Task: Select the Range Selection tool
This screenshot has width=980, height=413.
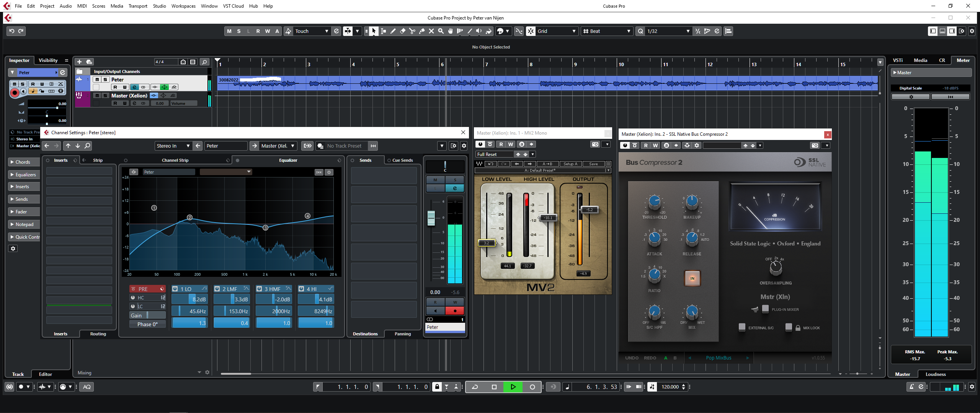Action: pyautogui.click(x=383, y=31)
